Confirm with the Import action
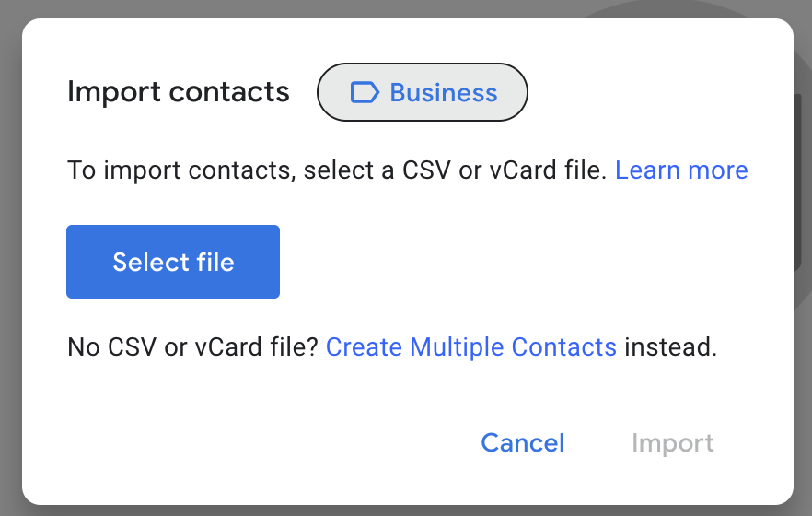 (673, 443)
